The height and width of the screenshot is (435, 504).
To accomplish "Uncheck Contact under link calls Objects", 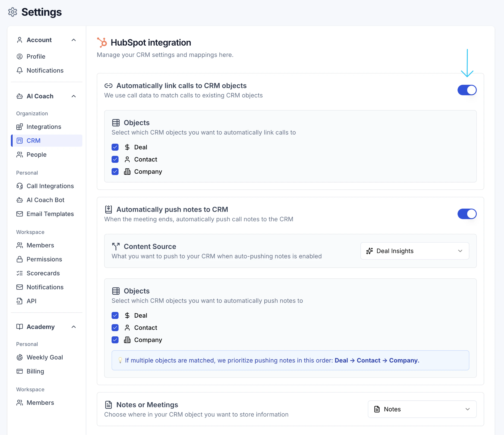I will tap(115, 159).
